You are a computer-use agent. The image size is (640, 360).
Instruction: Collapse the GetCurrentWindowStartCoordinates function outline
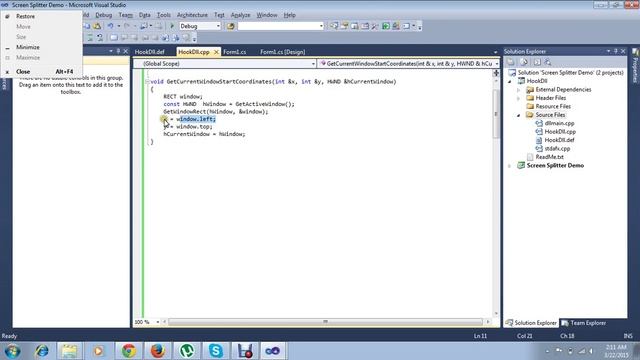click(x=147, y=82)
